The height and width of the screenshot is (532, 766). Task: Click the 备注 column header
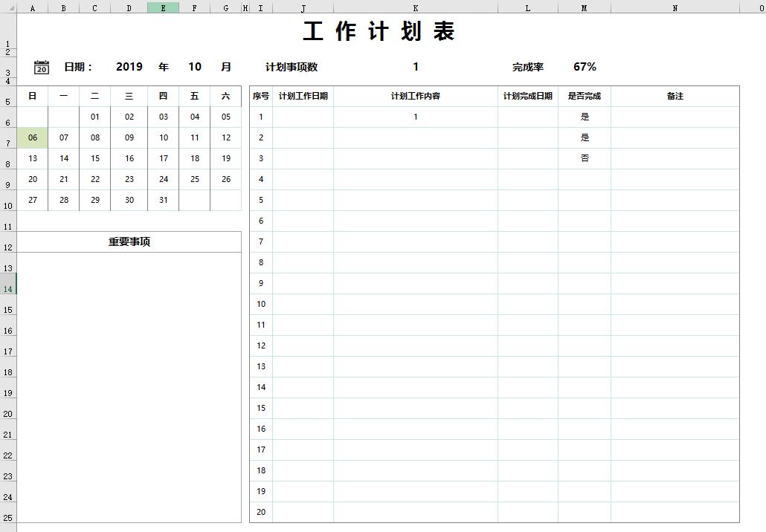click(675, 96)
